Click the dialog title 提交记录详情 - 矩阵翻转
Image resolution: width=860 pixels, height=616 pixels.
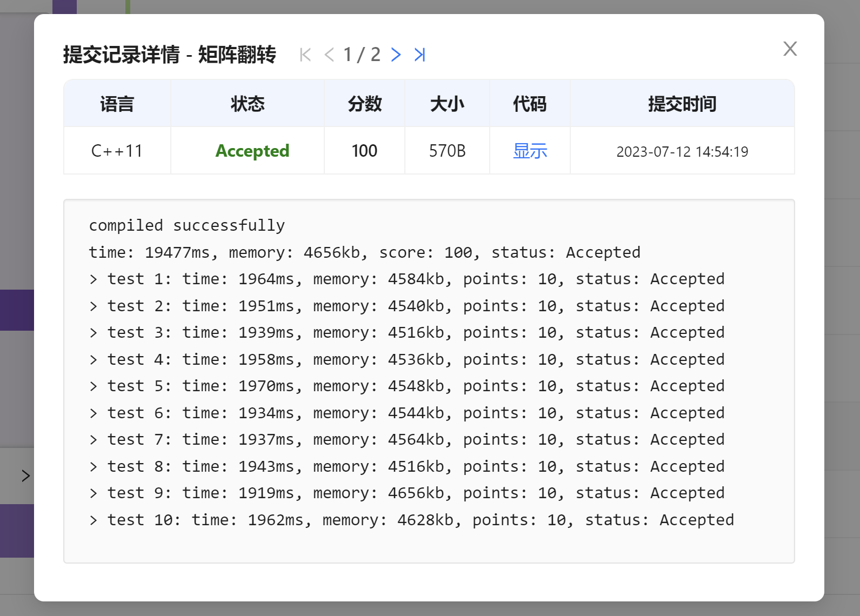coord(170,55)
